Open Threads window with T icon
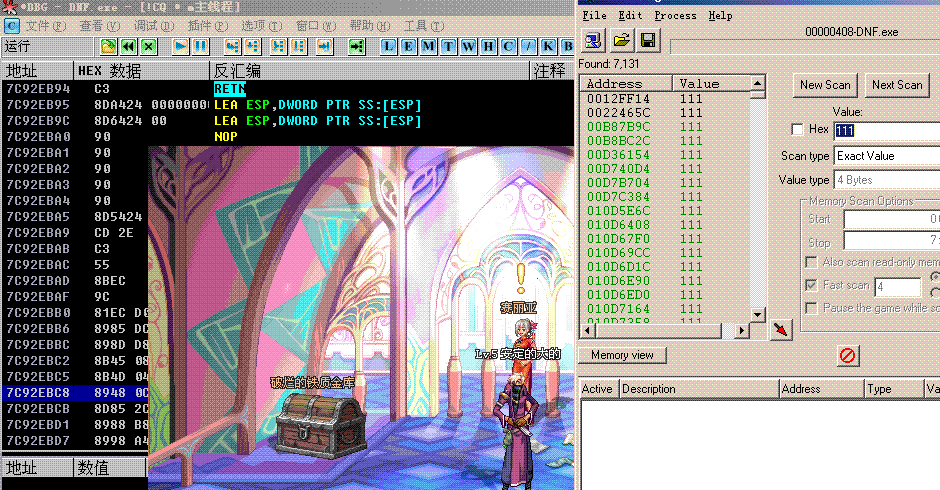The width and height of the screenshot is (940, 490). (448, 47)
